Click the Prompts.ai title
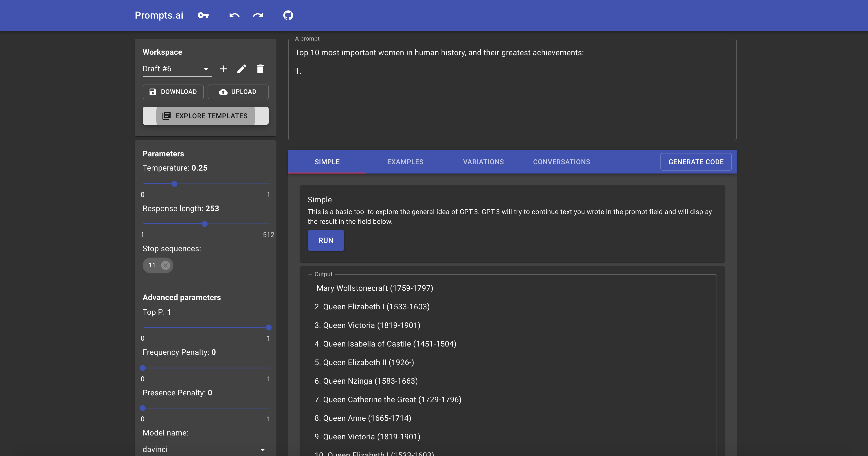This screenshot has width=868, height=456. 159,15
